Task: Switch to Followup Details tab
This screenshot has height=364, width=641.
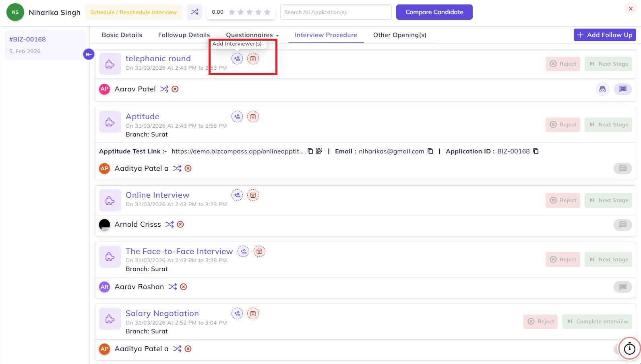Action: [x=184, y=35]
